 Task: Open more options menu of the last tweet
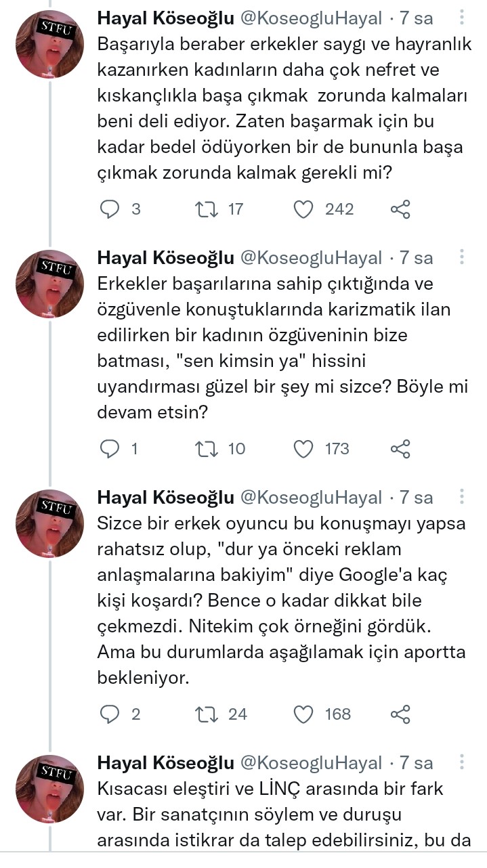[461, 762]
